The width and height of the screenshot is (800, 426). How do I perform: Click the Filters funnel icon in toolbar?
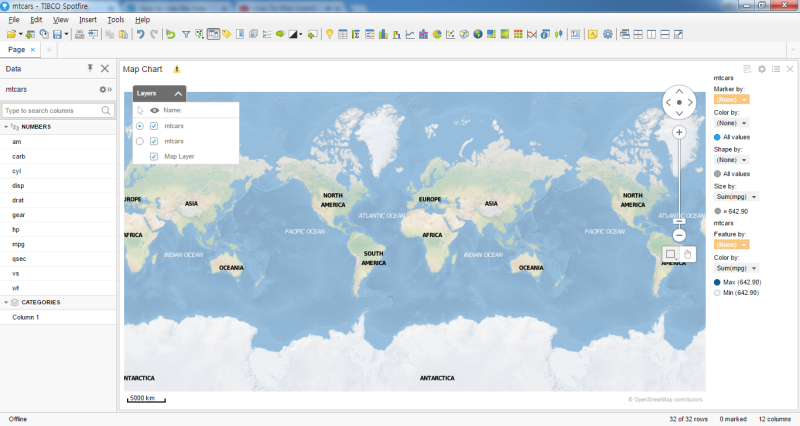coord(185,34)
